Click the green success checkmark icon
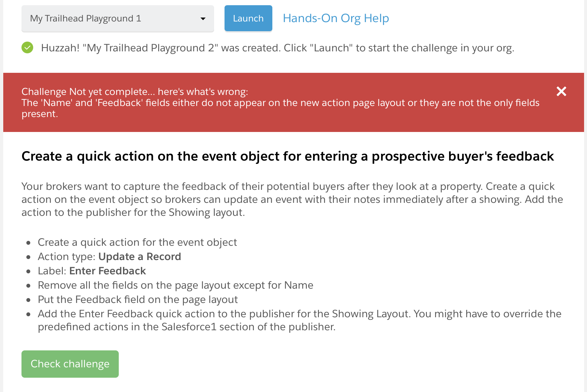This screenshot has width=587, height=392. pyautogui.click(x=27, y=47)
